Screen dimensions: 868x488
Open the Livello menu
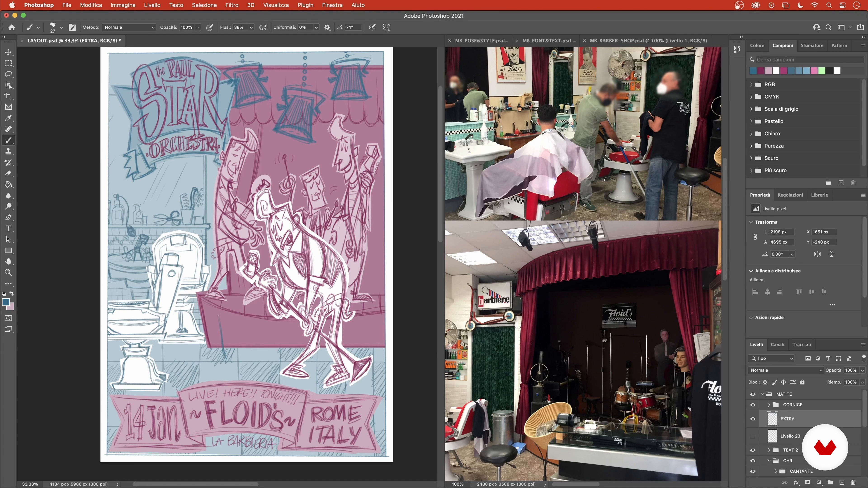tap(152, 5)
